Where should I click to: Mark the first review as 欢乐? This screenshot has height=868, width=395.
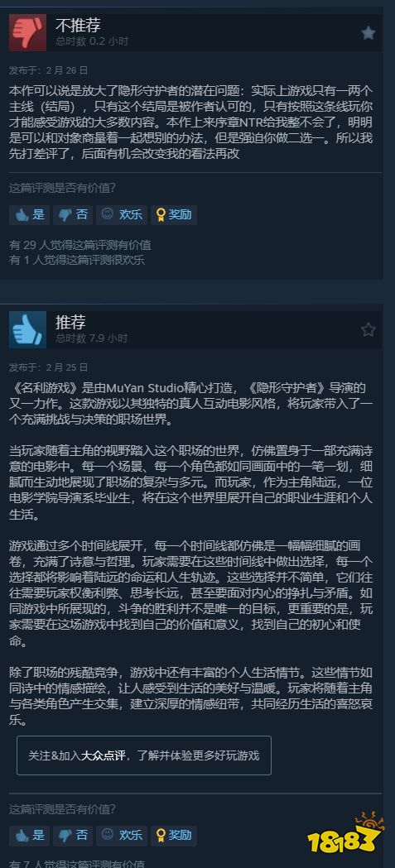tap(122, 215)
